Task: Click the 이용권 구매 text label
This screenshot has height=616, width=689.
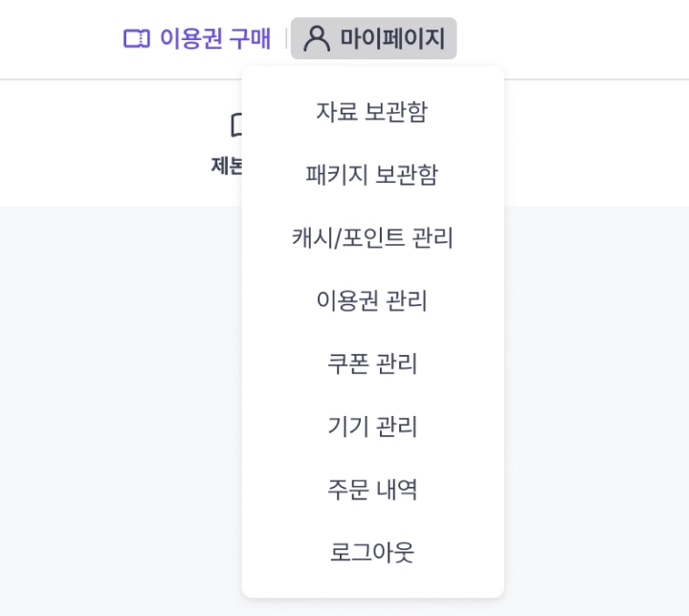Action: tap(214, 39)
